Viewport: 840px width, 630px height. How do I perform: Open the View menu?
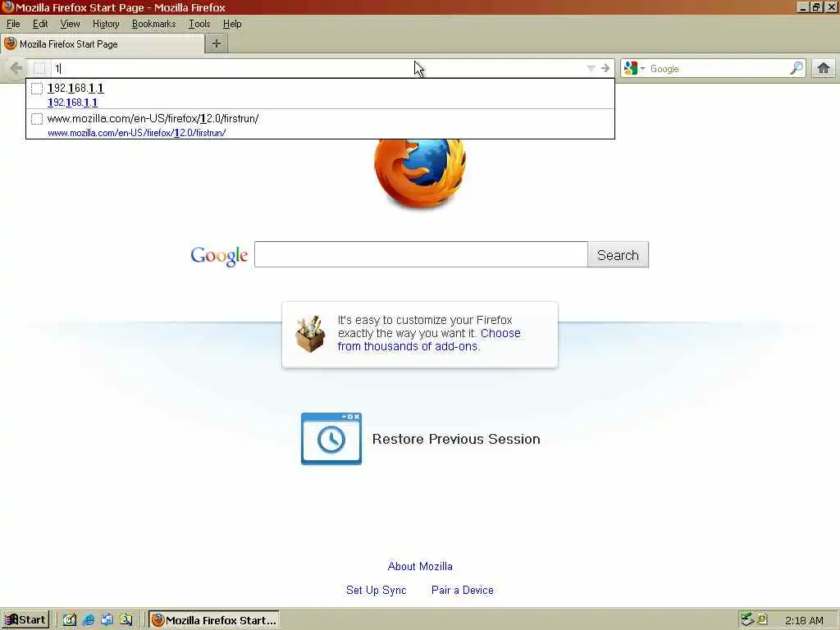70,24
